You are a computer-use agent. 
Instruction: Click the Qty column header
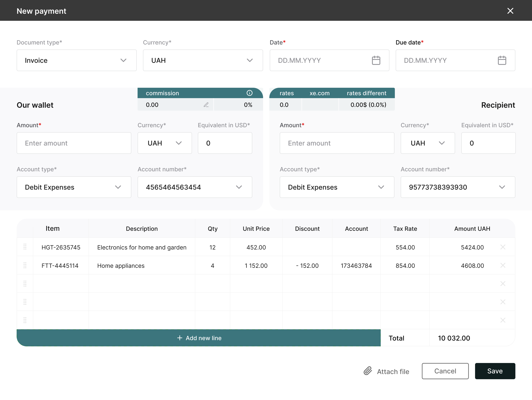coord(212,229)
